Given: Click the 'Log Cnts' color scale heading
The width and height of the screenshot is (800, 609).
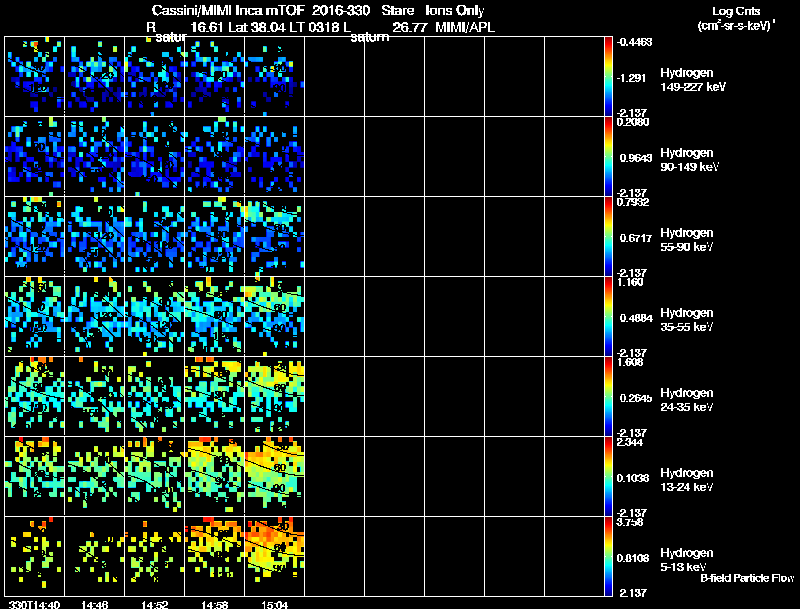Looking at the screenshot, I should click(736, 11).
